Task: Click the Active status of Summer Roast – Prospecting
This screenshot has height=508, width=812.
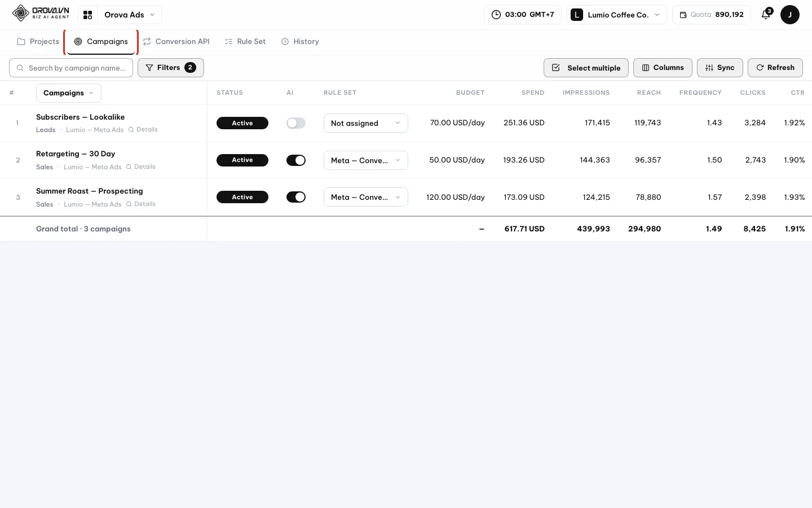Action: (242, 197)
